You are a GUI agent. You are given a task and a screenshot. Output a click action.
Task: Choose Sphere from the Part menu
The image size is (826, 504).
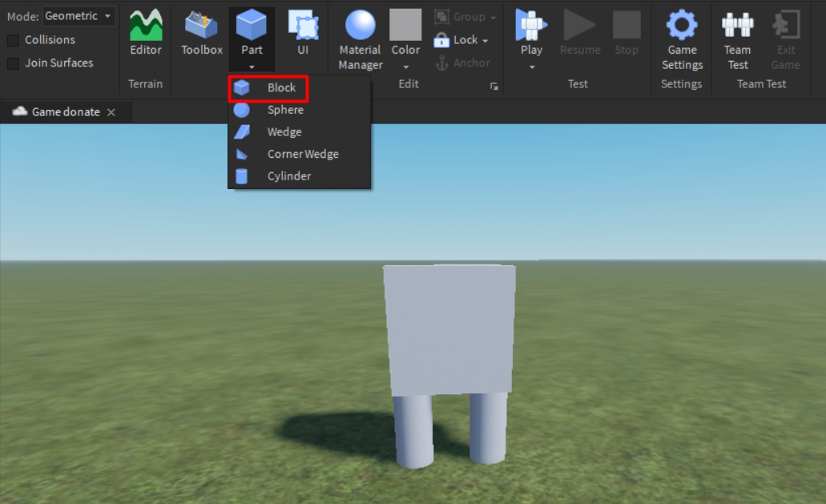point(299,110)
